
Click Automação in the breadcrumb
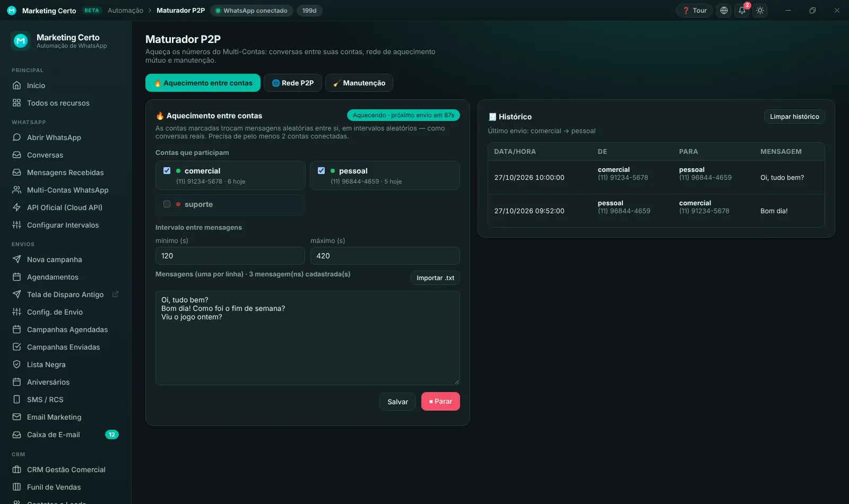point(125,11)
